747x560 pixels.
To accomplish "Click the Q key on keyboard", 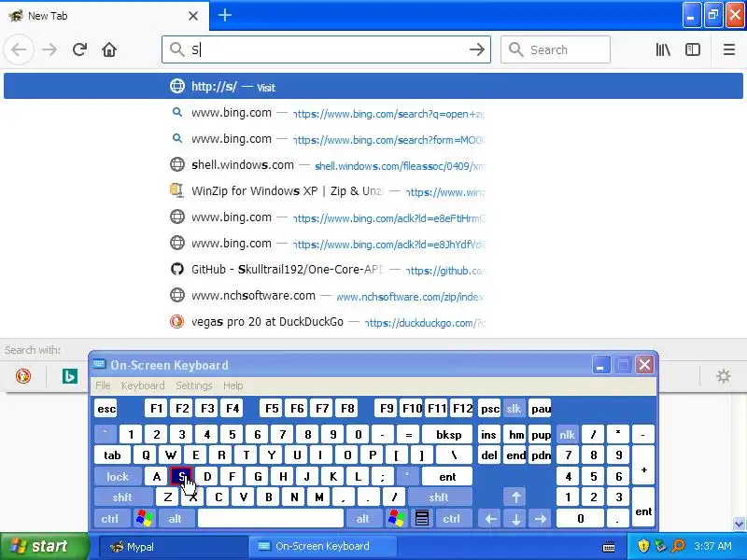I will [146, 455].
